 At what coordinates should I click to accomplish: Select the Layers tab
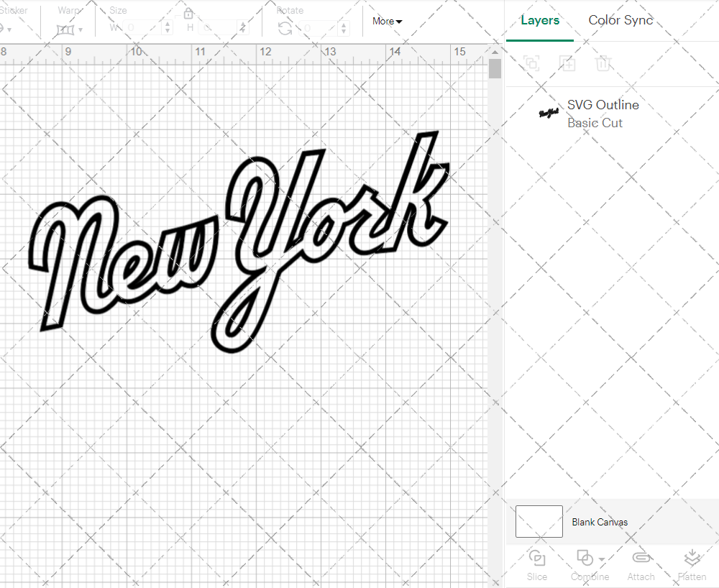[x=539, y=20]
